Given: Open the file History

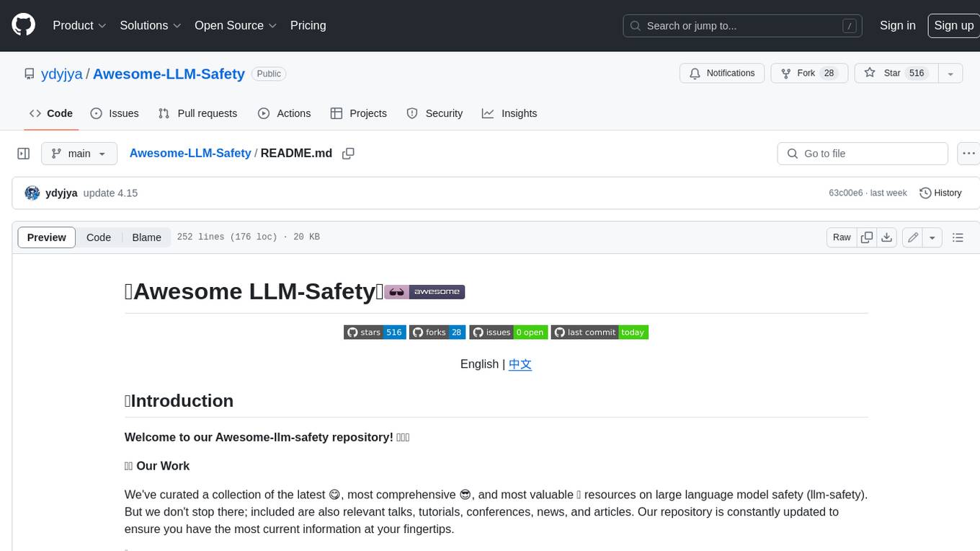Looking at the screenshot, I should [940, 193].
